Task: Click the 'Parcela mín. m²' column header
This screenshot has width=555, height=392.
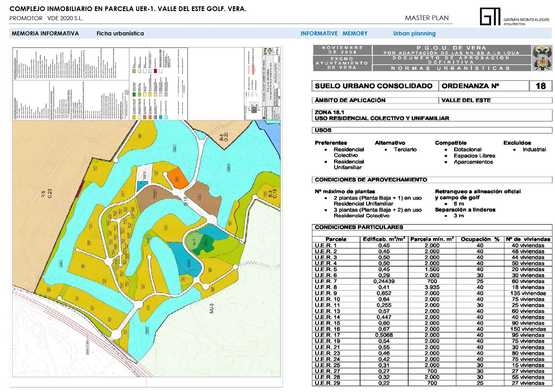Action: (432, 239)
